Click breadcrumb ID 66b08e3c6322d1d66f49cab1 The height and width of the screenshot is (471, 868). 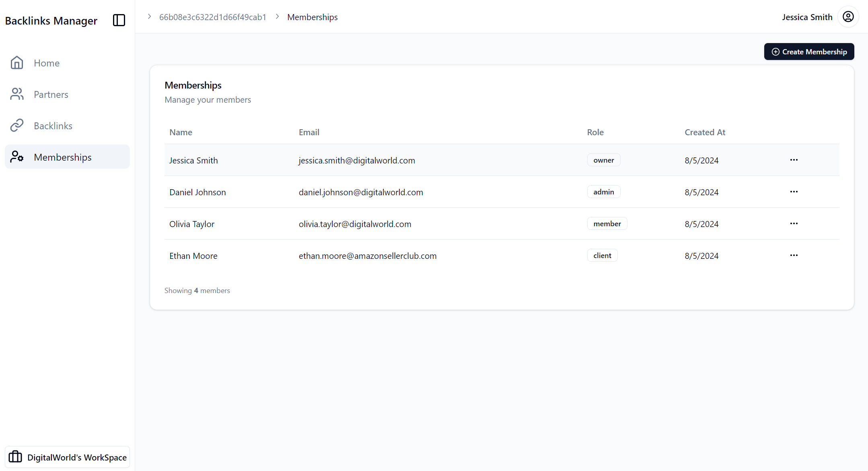[213, 17]
